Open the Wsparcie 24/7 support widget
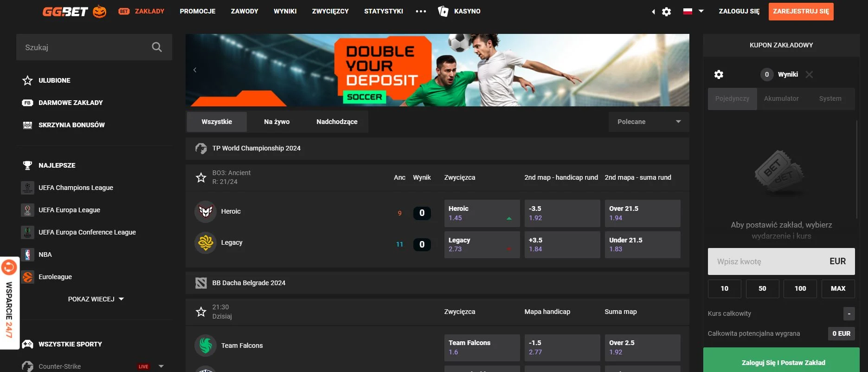The width and height of the screenshot is (868, 372). tap(9, 303)
